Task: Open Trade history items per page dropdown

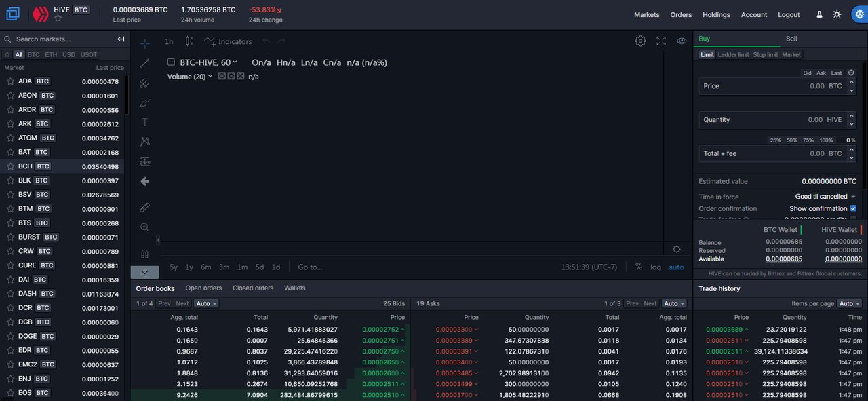Action: coord(849,303)
